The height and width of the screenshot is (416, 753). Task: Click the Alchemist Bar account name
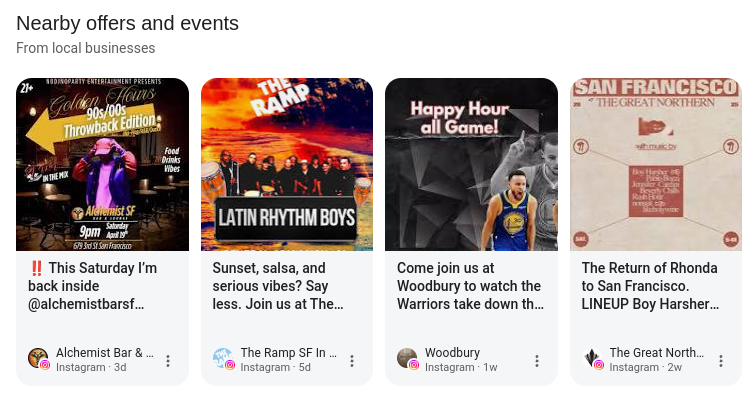[105, 353]
